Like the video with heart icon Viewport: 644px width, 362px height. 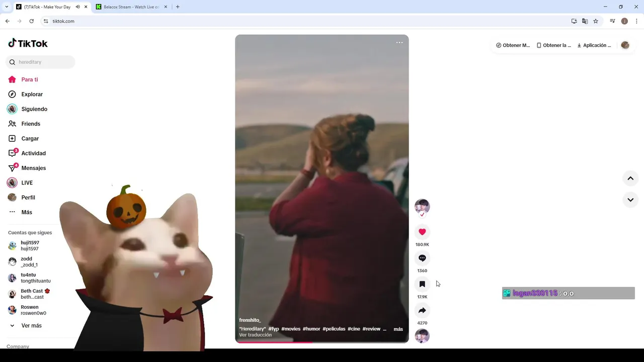click(x=422, y=232)
